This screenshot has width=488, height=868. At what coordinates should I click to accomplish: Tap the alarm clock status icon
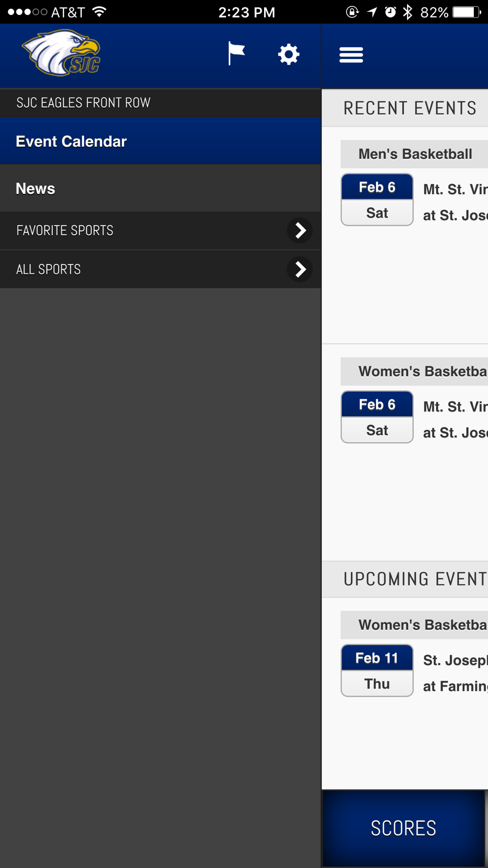390,12
